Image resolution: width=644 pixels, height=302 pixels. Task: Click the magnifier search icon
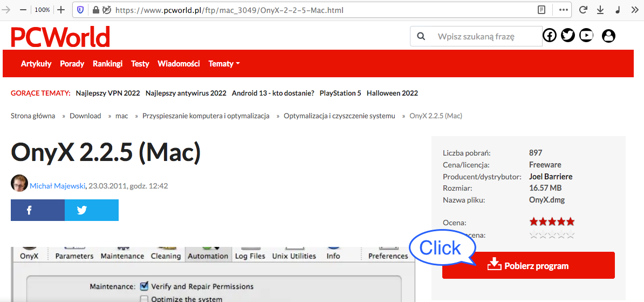[421, 36]
